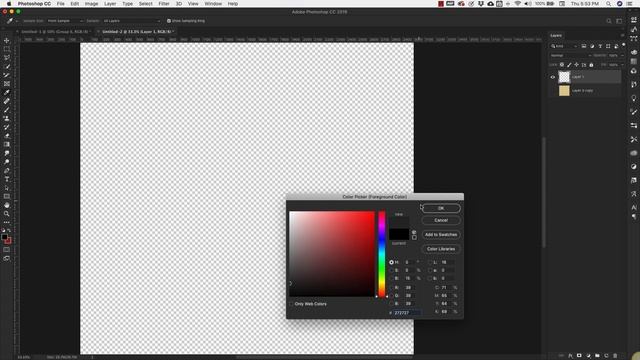
Task: Filter layers by adjustment icon
Action: [592, 46]
